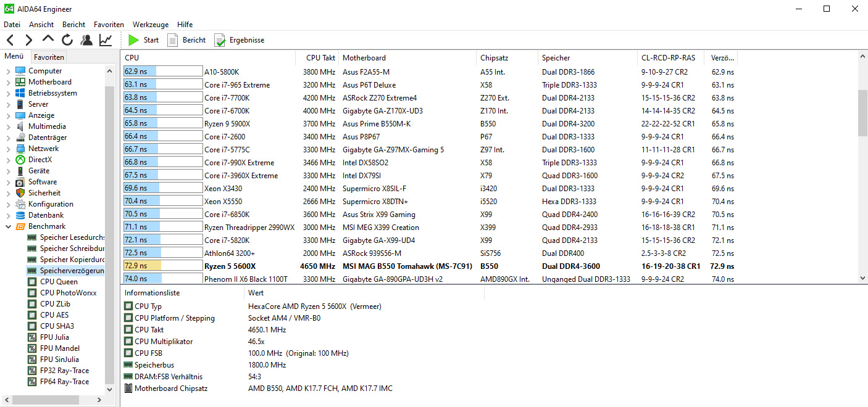Screen dimensions: 868x407
Task: Expand the Anzeige tree node
Action: pyautogui.click(x=8, y=115)
